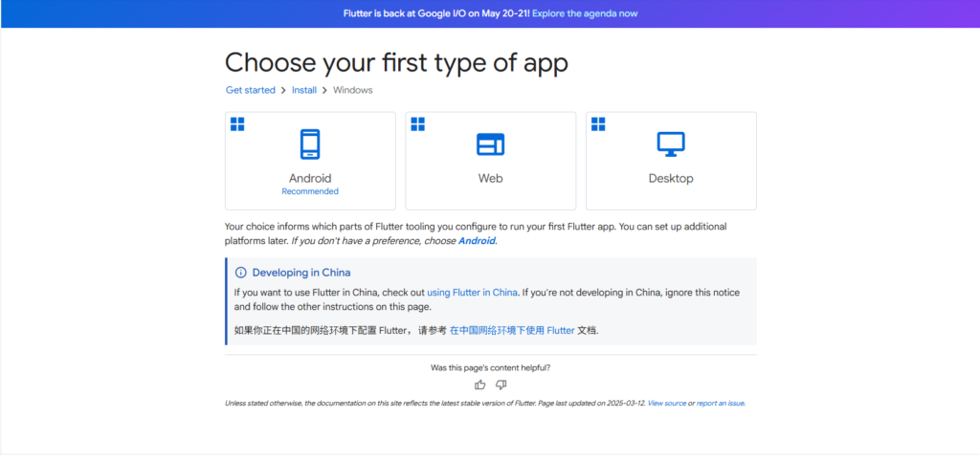The height and width of the screenshot is (462, 980).
Task: Click 'Choose your first type of app' heading
Action: (x=396, y=63)
